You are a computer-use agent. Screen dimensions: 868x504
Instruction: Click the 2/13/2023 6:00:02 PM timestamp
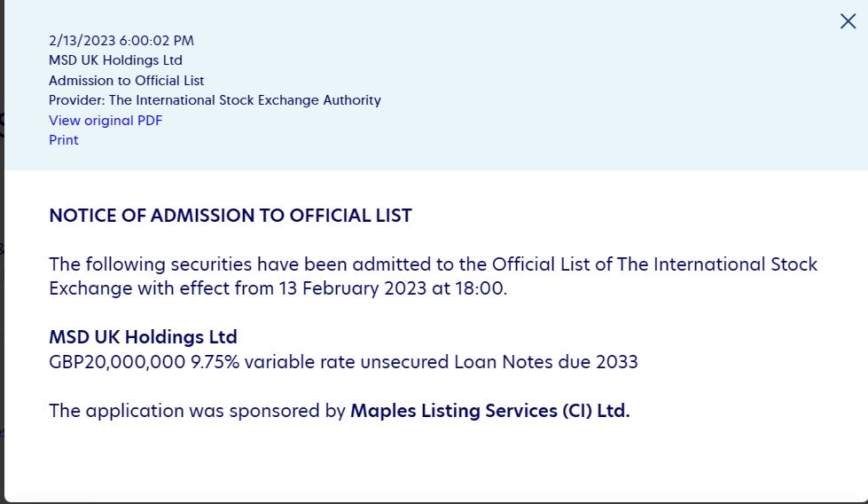click(x=121, y=41)
